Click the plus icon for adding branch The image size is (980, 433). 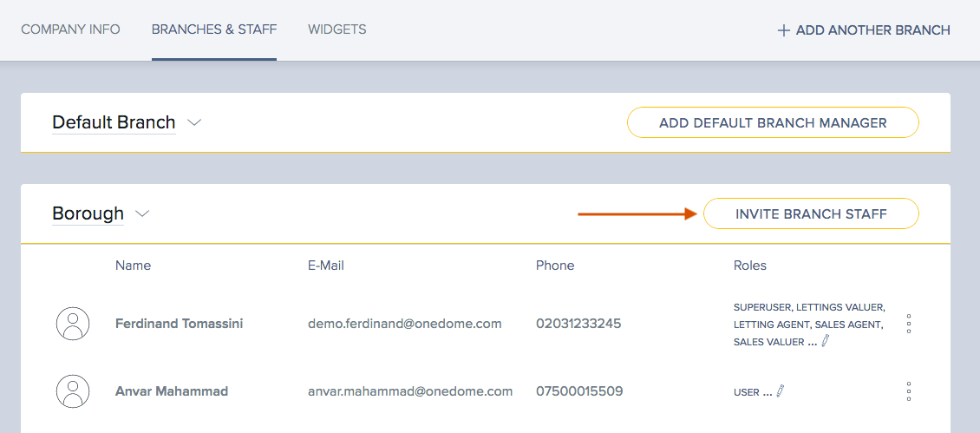(783, 30)
